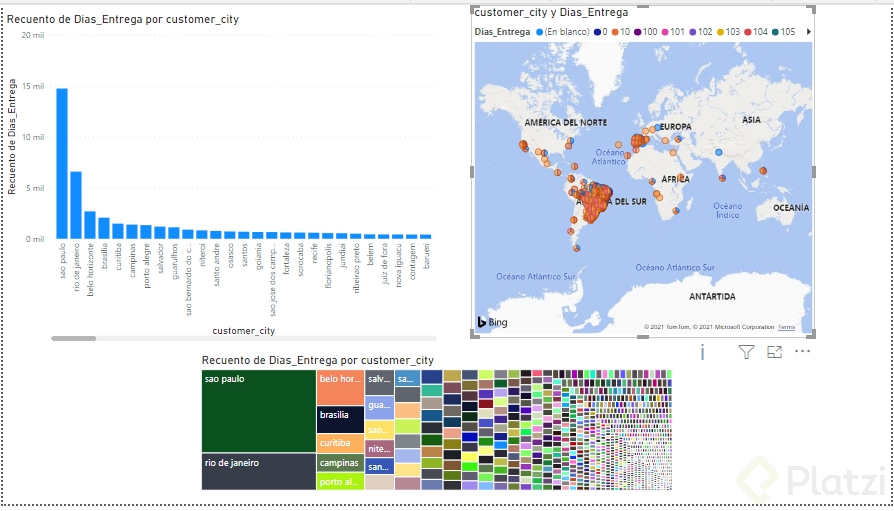Select the curitiba bar
The height and width of the screenshot is (511, 894).
[x=118, y=231]
